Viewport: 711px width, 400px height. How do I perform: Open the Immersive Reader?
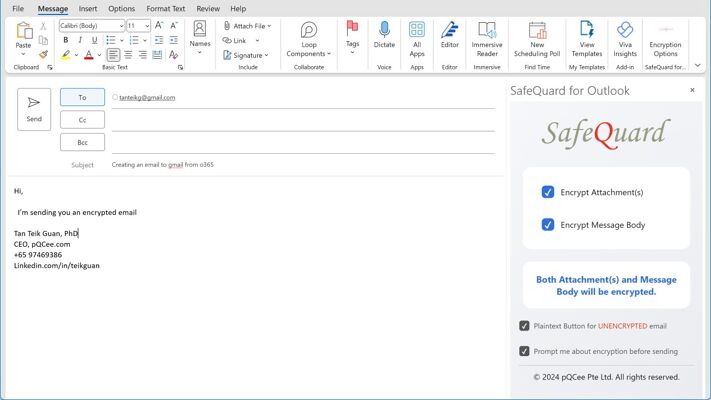click(487, 37)
